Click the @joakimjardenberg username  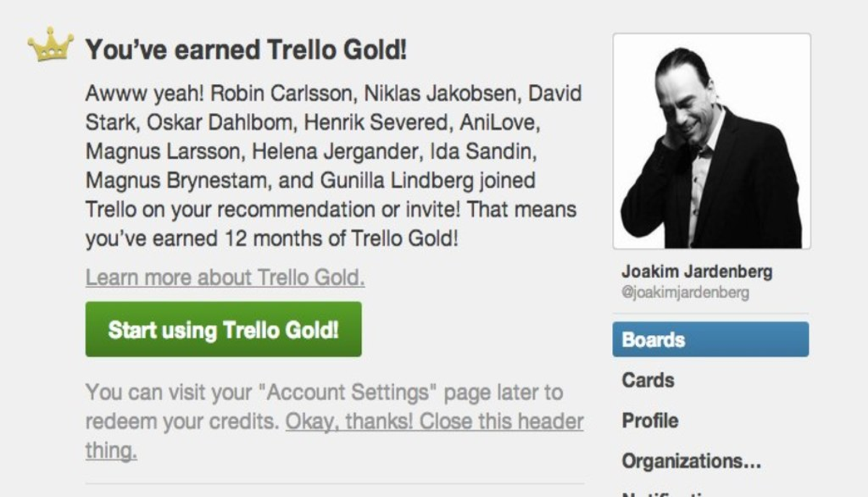[685, 293]
